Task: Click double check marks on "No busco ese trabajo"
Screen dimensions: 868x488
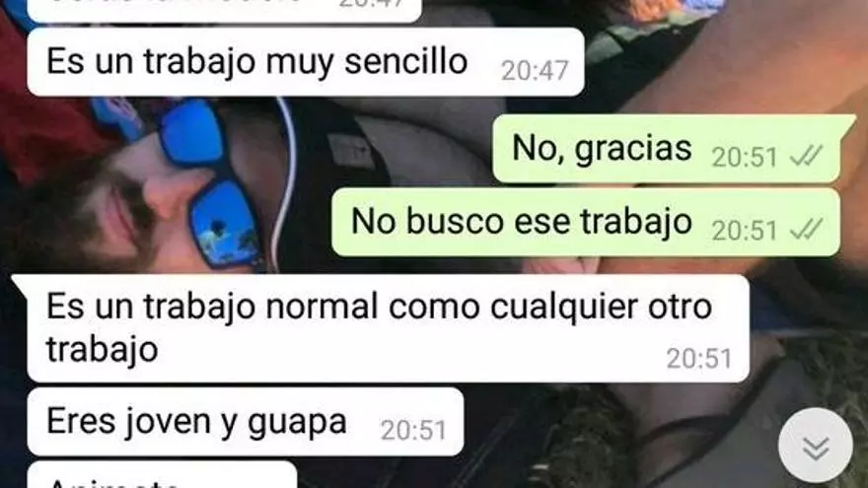Action: [x=806, y=230]
